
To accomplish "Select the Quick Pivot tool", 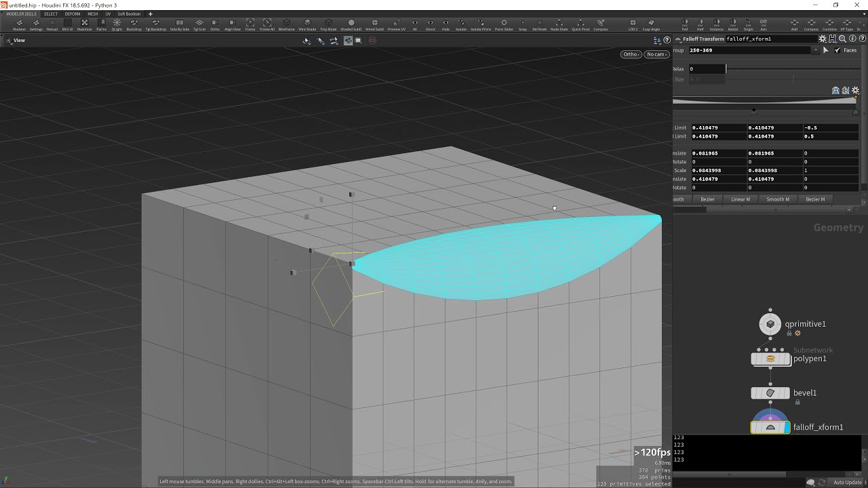I will pos(580,24).
